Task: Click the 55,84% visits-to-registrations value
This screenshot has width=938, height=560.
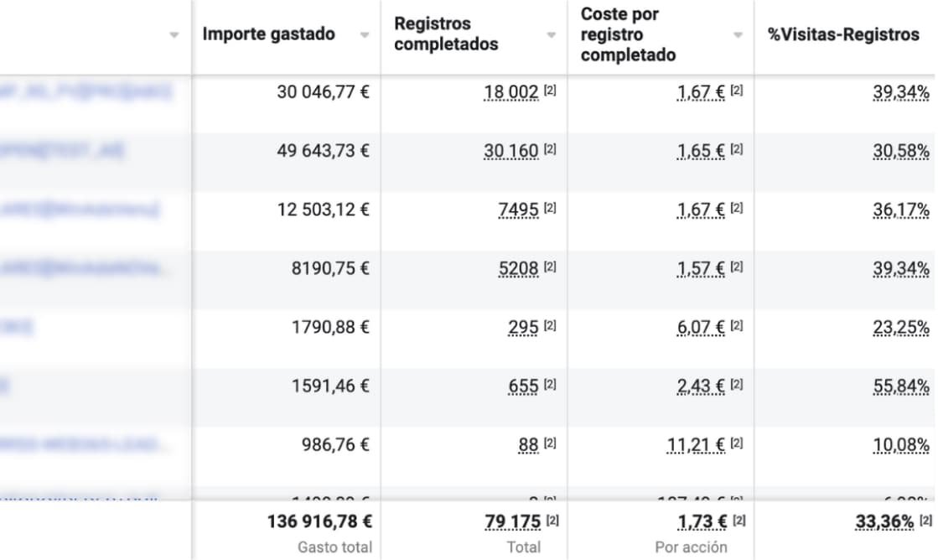Action: click(x=901, y=386)
